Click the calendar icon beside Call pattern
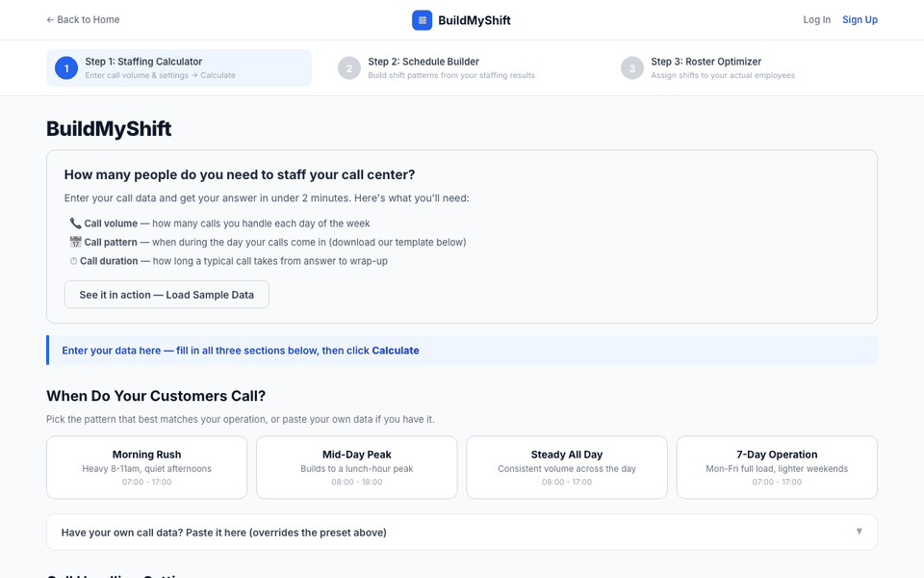924x578 pixels. click(x=75, y=243)
